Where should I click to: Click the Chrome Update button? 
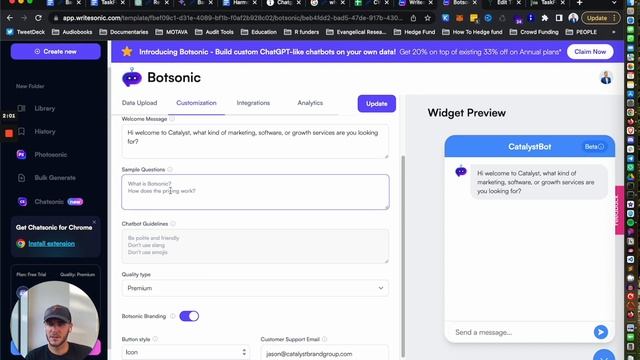click(x=600, y=18)
